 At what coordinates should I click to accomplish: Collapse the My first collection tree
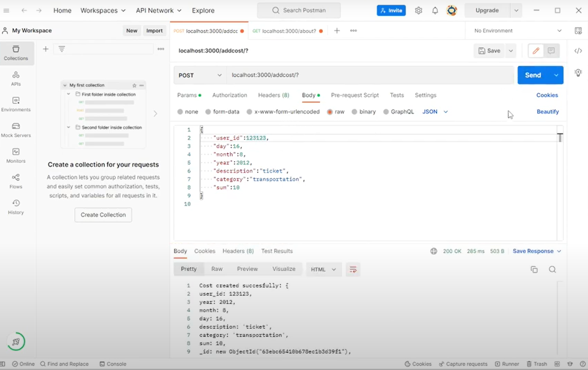(x=65, y=85)
